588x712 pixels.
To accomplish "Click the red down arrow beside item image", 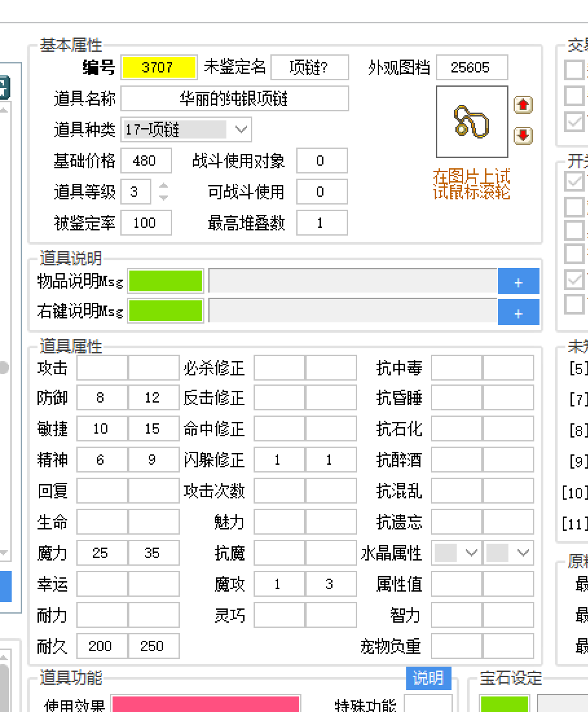I will coord(523,137).
